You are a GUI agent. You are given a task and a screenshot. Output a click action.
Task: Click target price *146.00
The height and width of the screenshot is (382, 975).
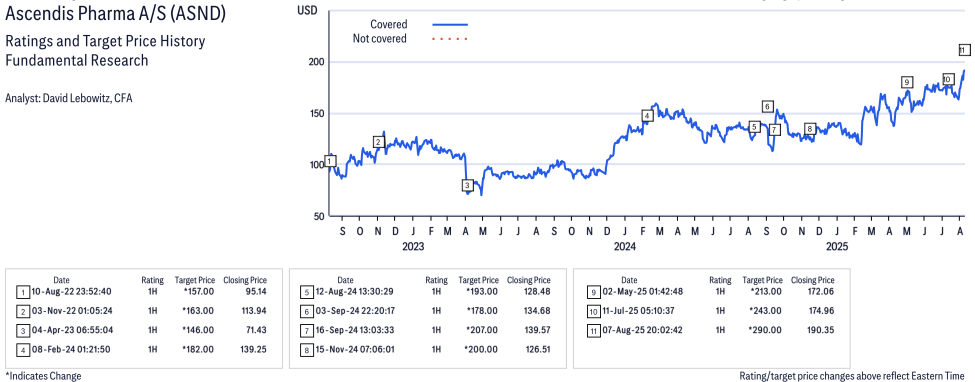tap(198, 330)
